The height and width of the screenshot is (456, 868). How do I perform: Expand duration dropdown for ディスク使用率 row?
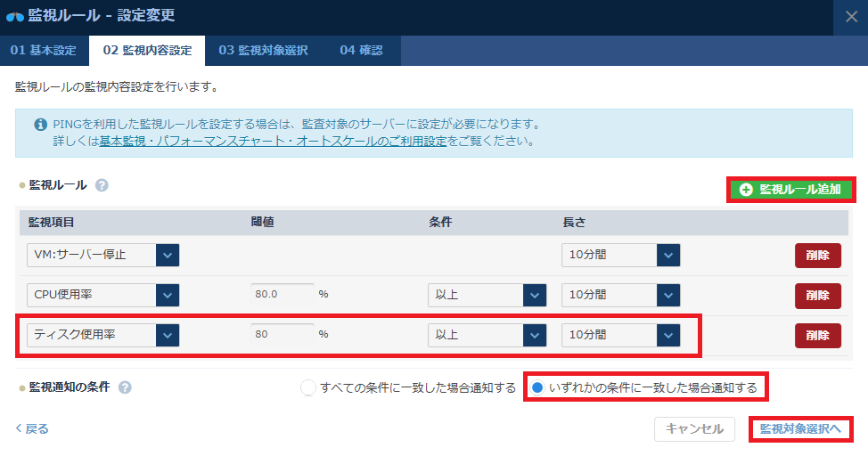click(x=668, y=335)
